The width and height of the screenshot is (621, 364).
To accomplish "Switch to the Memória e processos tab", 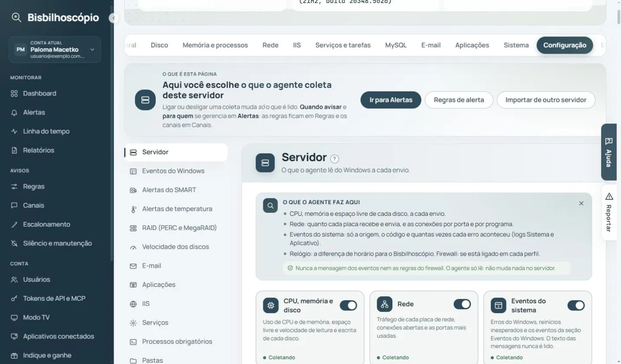I will click(x=215, y=45).
